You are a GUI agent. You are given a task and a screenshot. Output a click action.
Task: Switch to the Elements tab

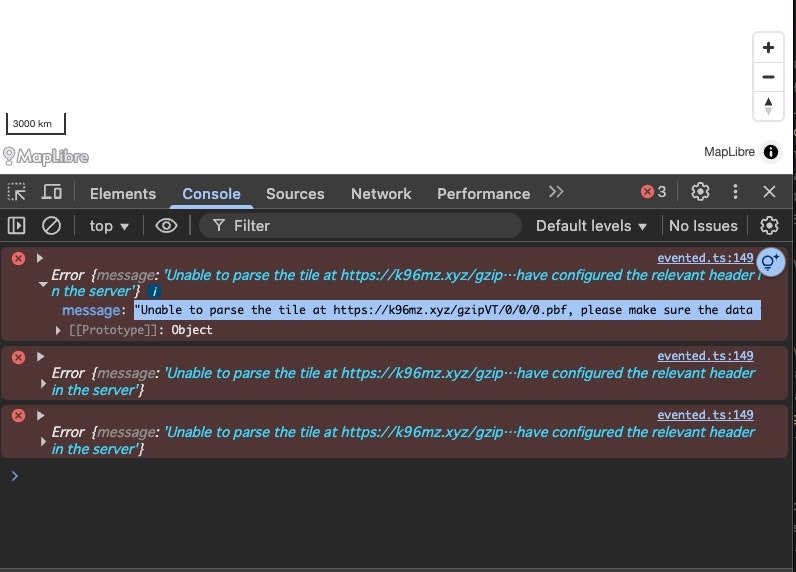point(123,193)
